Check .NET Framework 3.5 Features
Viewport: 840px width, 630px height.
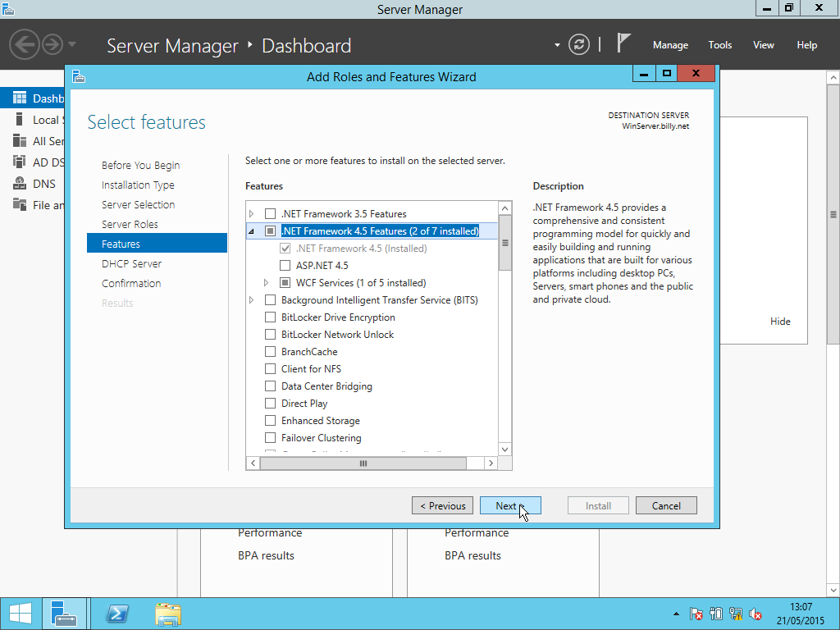271,214
